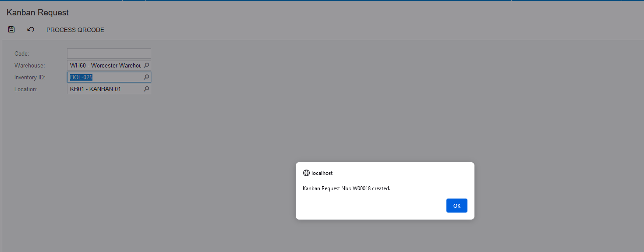Open the Inventory ID lookup magnifier icon
The image size is (644, 252).
pos(147,77)
